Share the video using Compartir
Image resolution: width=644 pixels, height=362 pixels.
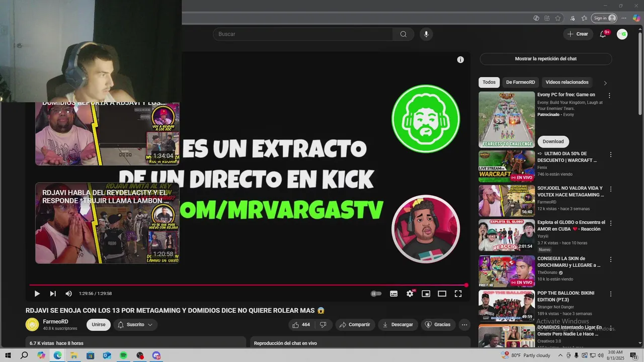pos(355,325)
